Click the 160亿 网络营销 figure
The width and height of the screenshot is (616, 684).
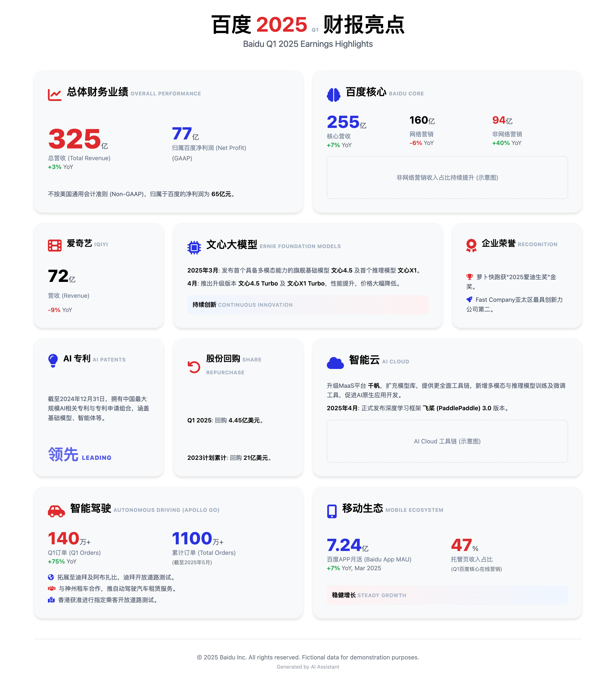tap(422, 120)
